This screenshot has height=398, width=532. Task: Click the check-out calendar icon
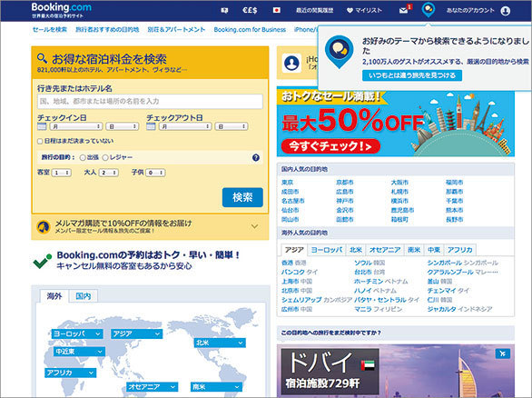151,126
